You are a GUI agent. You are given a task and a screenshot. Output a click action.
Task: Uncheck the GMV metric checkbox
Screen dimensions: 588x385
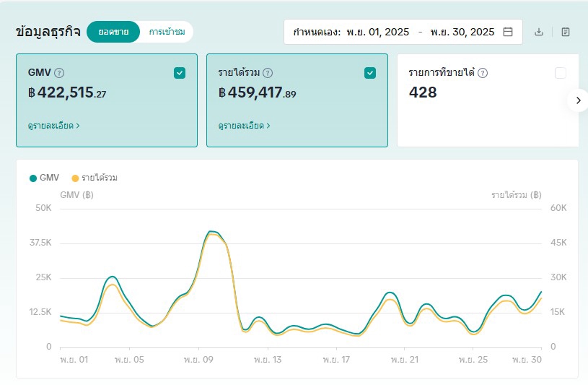click(180, 72)
